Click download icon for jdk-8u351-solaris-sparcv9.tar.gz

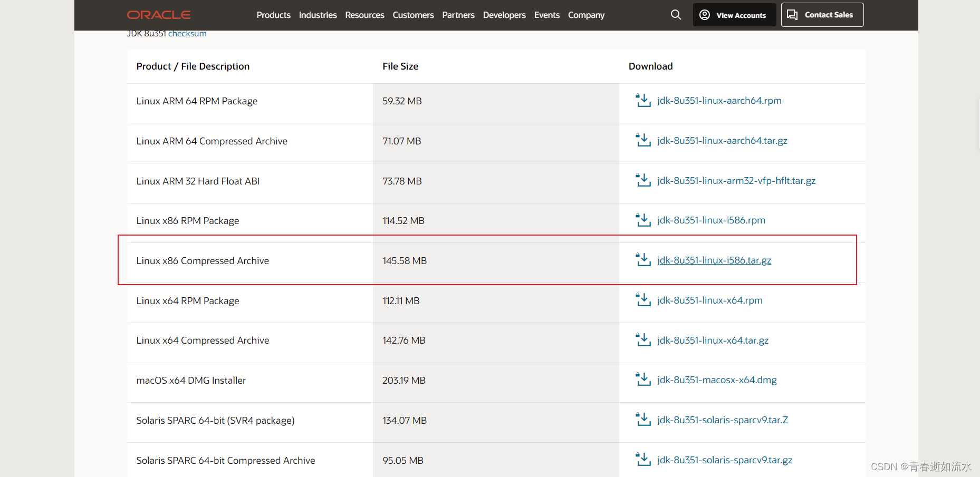(643, 460)
